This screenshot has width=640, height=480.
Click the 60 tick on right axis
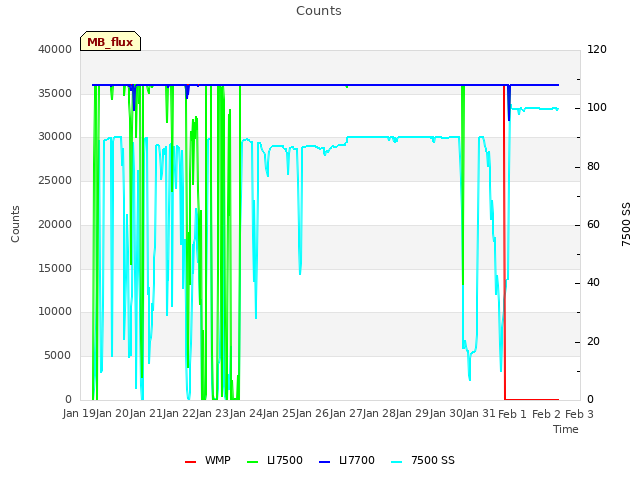coord(593,224)
